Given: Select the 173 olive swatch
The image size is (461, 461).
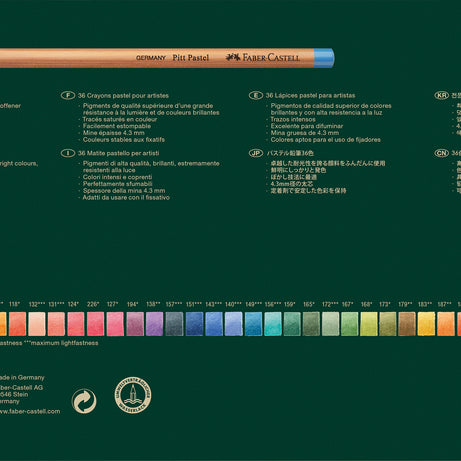Looking at the screenshot, I should 388,324.
